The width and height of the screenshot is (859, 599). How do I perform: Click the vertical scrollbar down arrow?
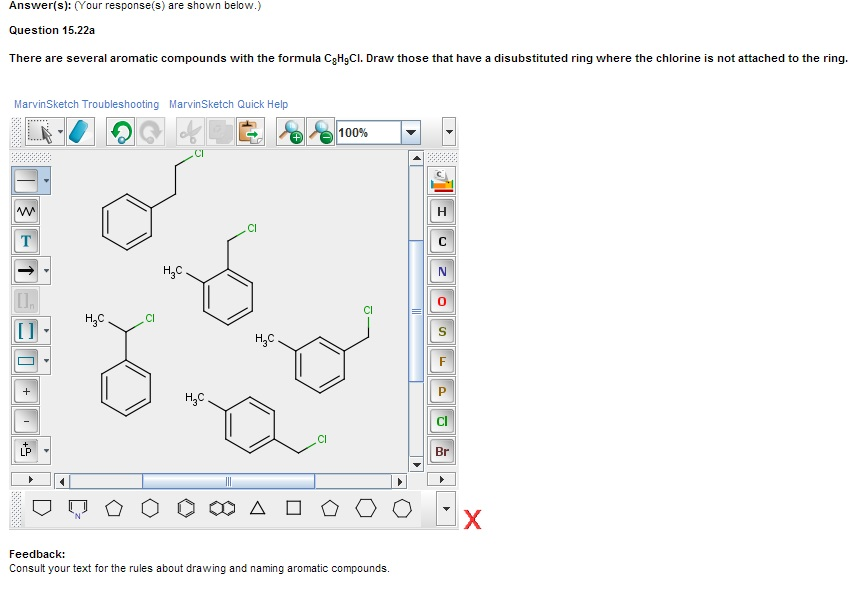pos(416,463)
